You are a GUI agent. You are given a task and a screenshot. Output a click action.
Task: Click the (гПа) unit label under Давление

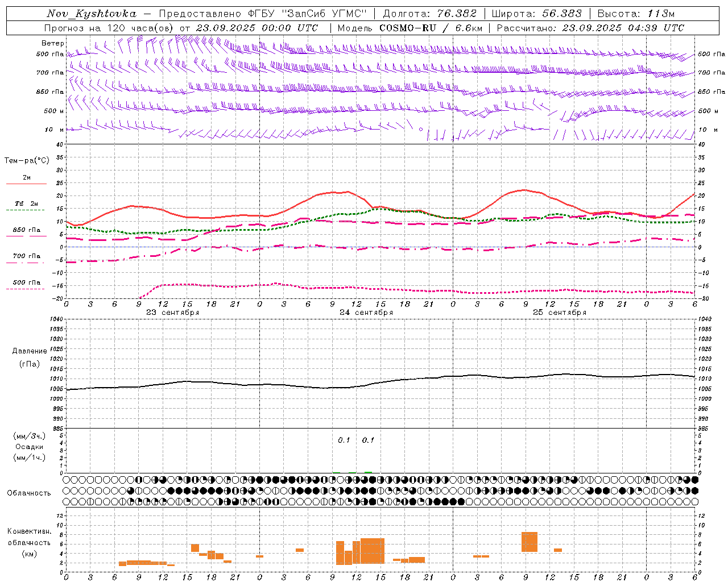click(30, 364)
